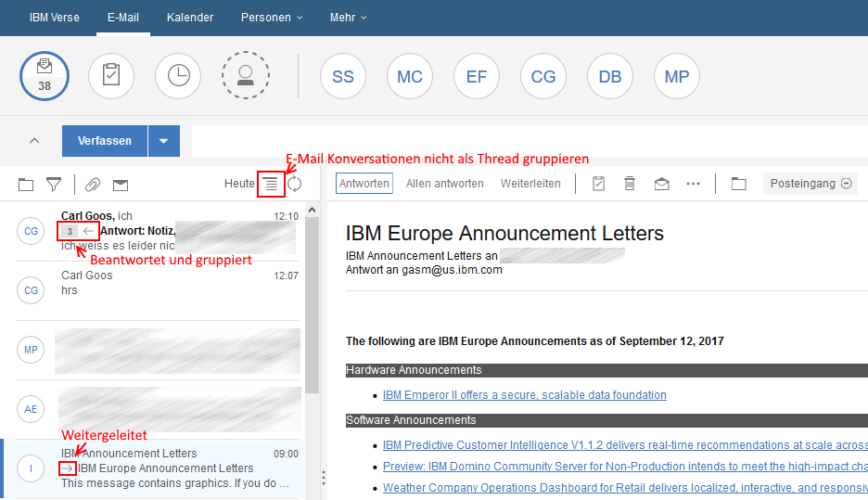The width and height of the screenshot is (868, 500).
Task: Click the unread envelope filter icon
Action: 121,185
